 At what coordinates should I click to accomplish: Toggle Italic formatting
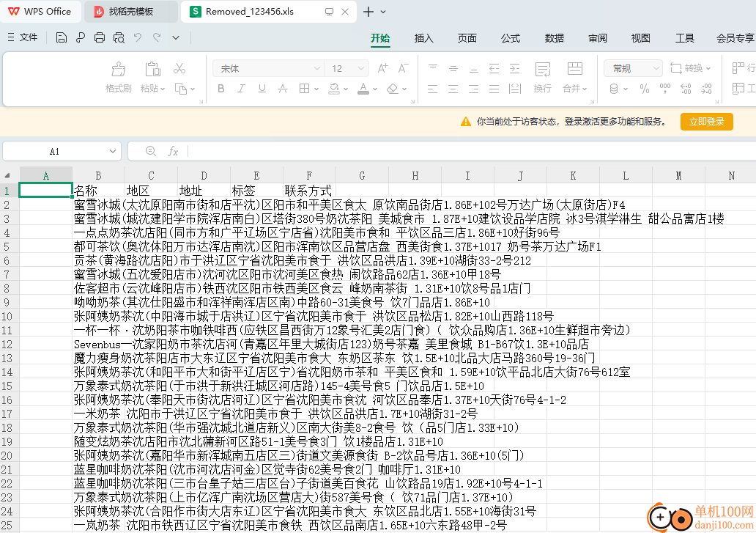pos(241,88)
